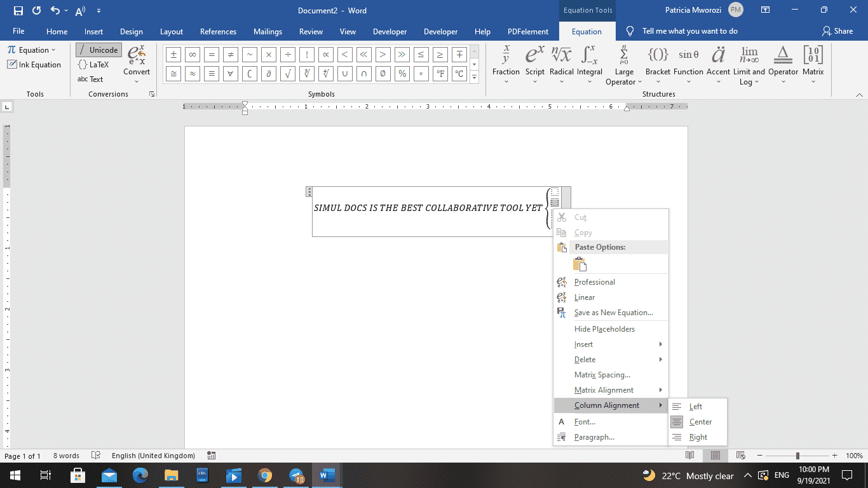Expand the Insert submenu
The image size is (868, 488).
(583, 344)
